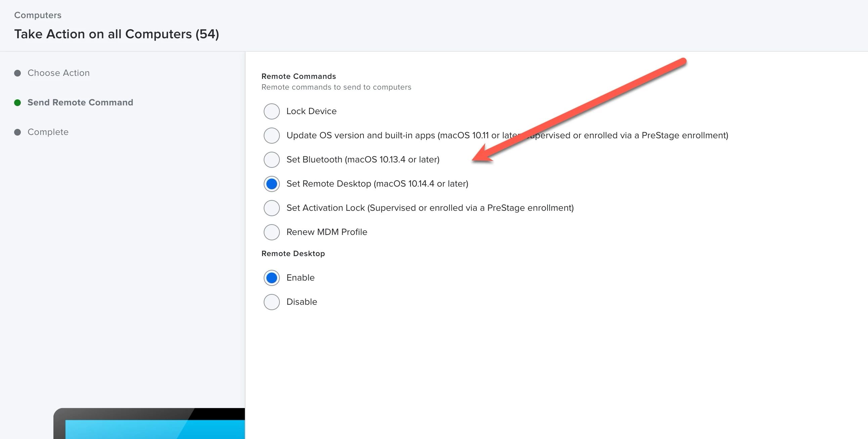Click the Lock Device label text

311,111
